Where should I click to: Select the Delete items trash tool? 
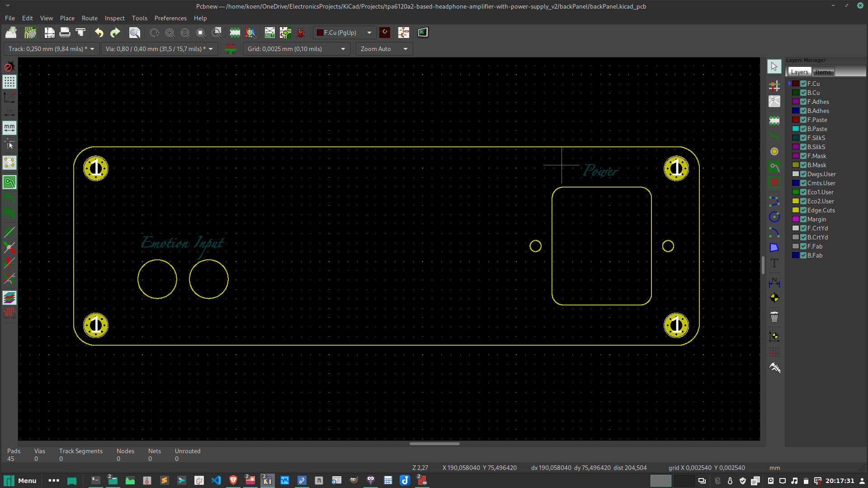pyautogui.click(x=774, y=317)
